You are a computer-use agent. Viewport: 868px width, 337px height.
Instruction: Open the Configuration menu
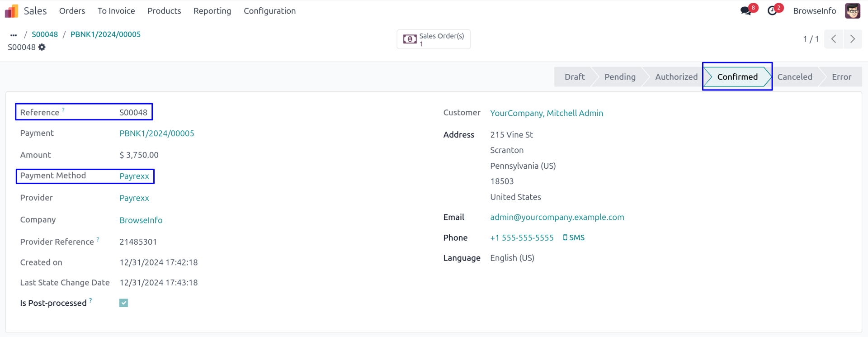pyautogui.click(x=269, y=11)
